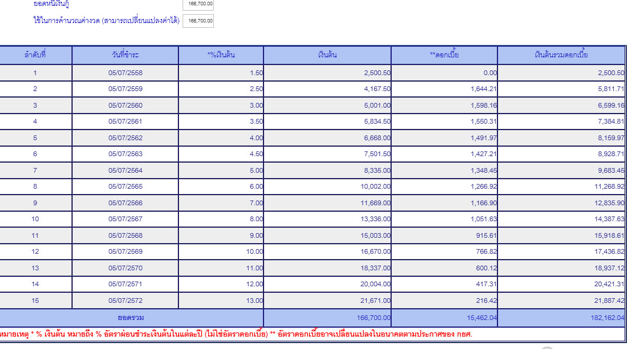Screen dimensions: 644x349
Task: Click the red หมายเหตุ footnote text
Action: [236, 334]
